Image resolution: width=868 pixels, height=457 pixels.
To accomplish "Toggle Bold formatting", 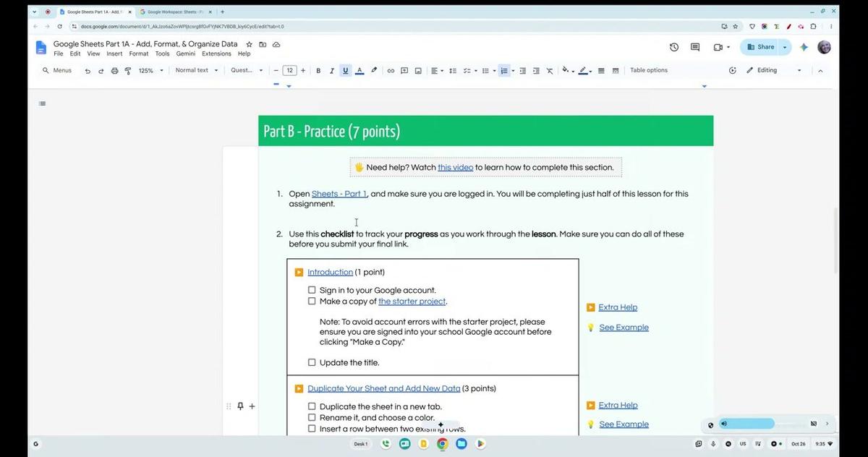I will [318, 71].
